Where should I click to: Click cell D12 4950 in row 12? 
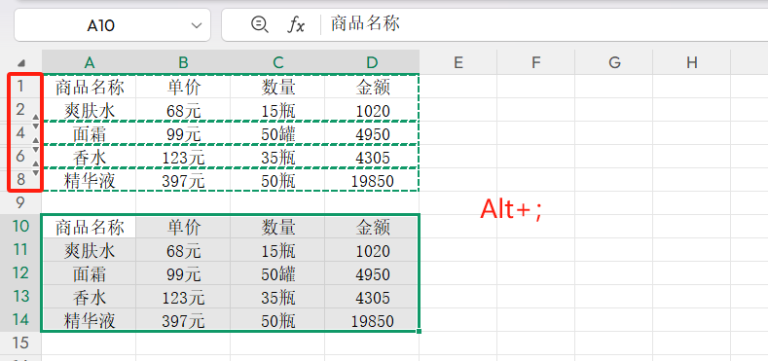pos(372,273)
